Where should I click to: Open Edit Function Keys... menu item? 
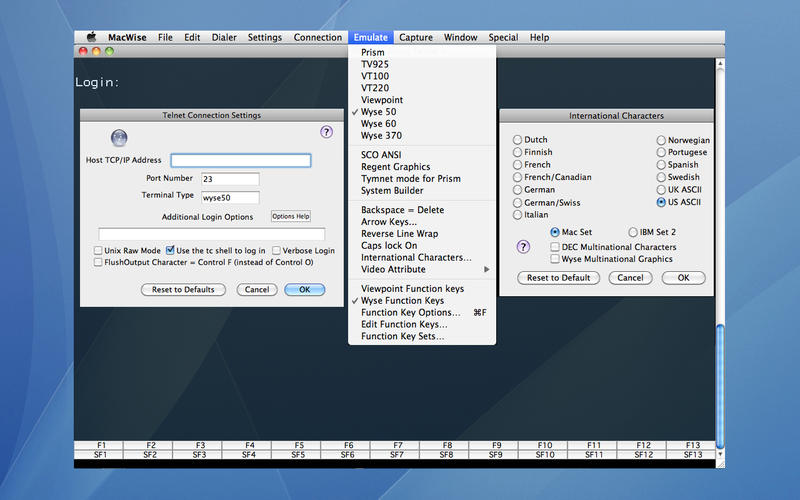[422, 324]
